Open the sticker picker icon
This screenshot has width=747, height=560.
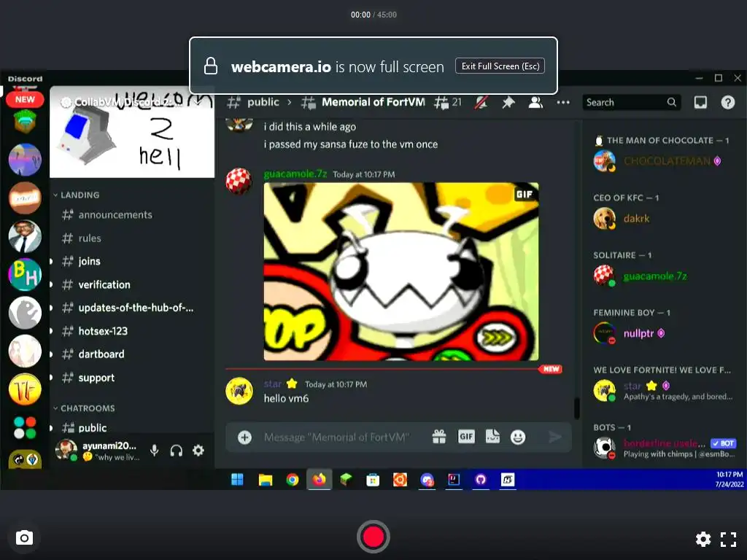(x=492, y=437)
